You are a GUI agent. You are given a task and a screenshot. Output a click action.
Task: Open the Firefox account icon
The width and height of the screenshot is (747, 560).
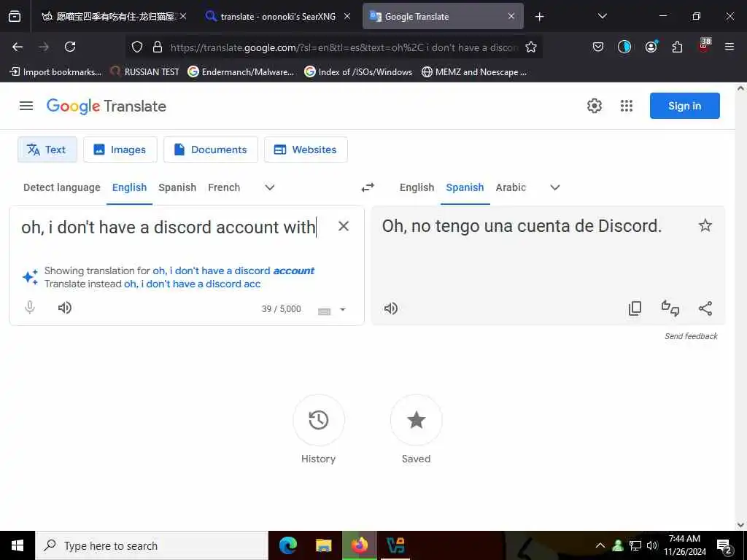click(651, 47)
